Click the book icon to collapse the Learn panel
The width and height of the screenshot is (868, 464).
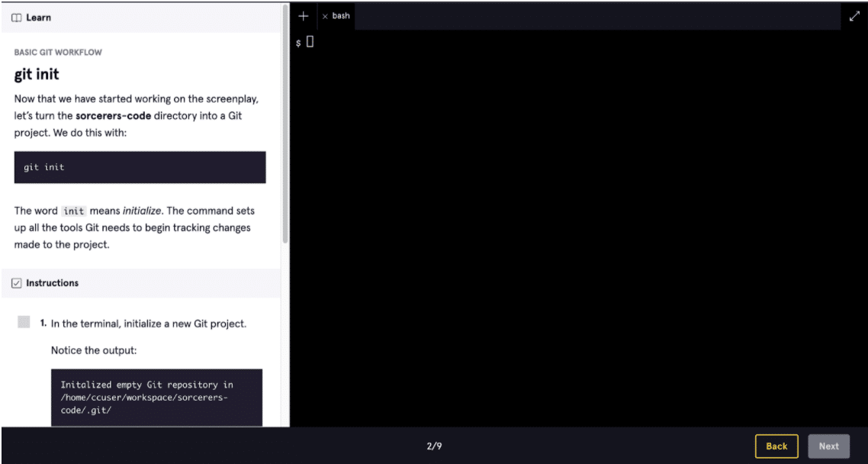[x=17, y=17]
